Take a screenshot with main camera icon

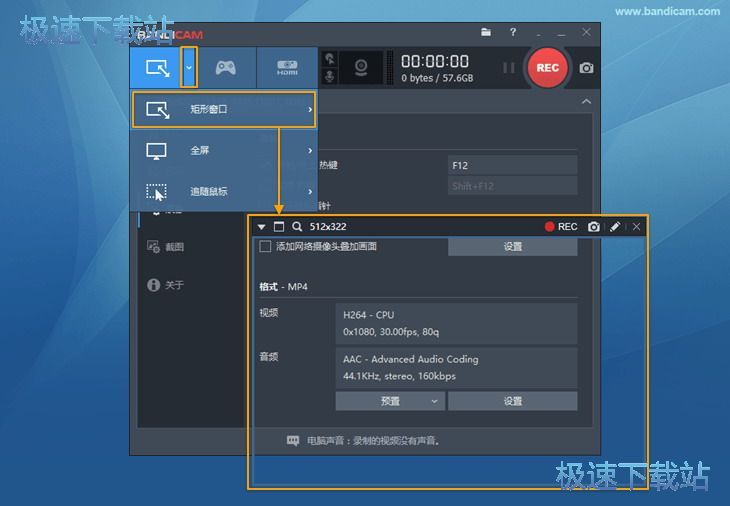point(586,68)
